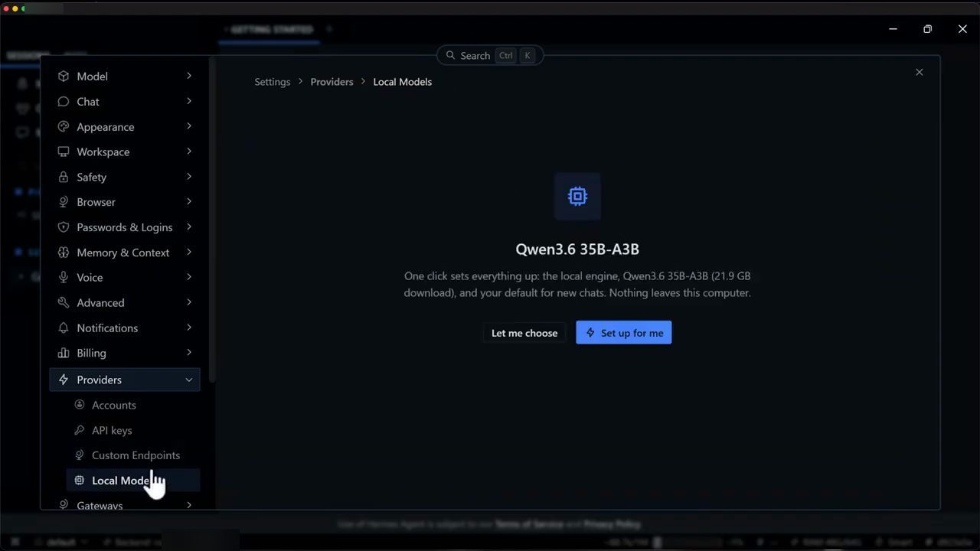The width and height of the screenshot is (980, 551).
Task: Click the Custom Endpoints icon
Action: [x=79, y=455]
